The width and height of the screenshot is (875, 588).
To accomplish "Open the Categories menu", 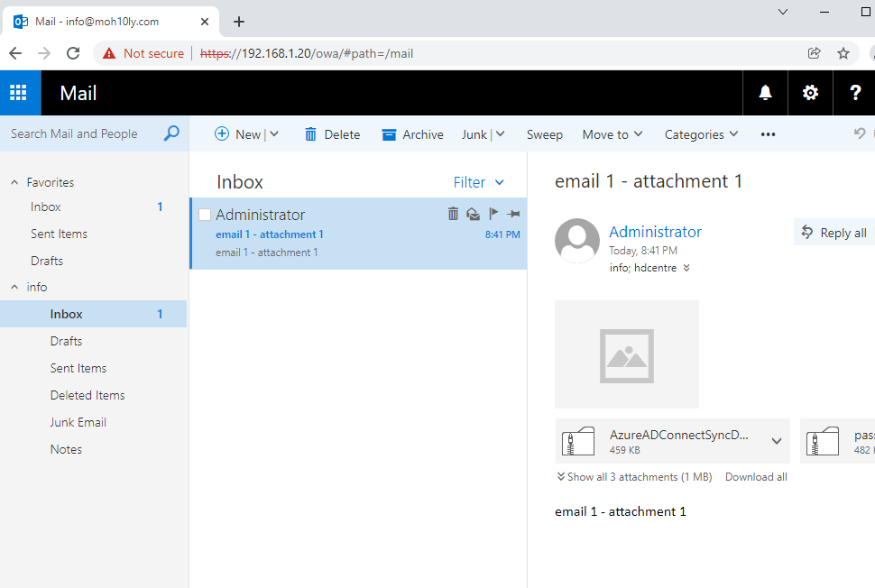I will (x=701, y=134).
